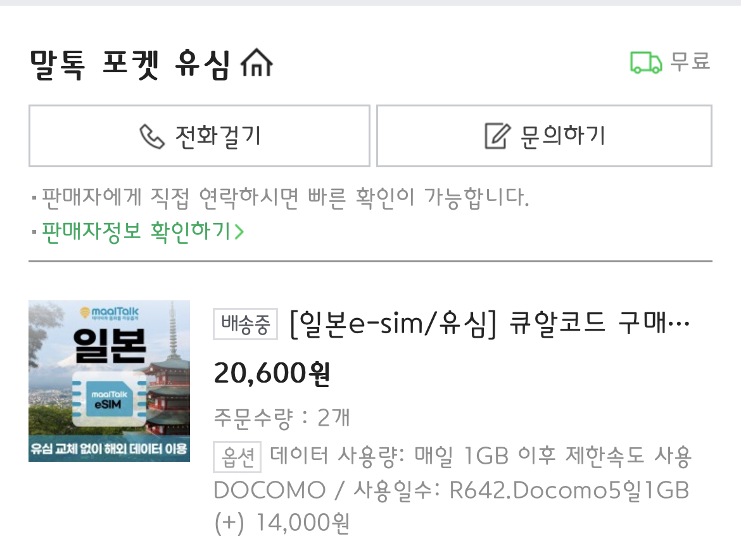Click the 배송중 shipping status badge
The image size is (741, 560).
tap(245, 324)
